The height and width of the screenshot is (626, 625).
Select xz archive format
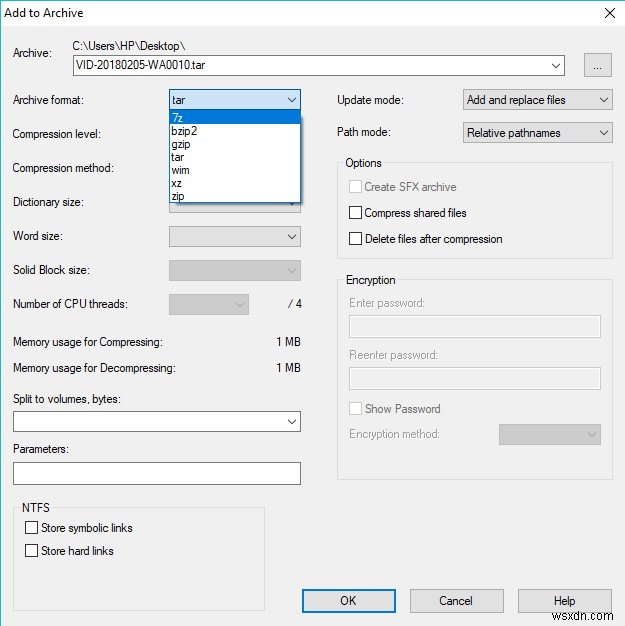pyautogui.click(x=235, y=183)
